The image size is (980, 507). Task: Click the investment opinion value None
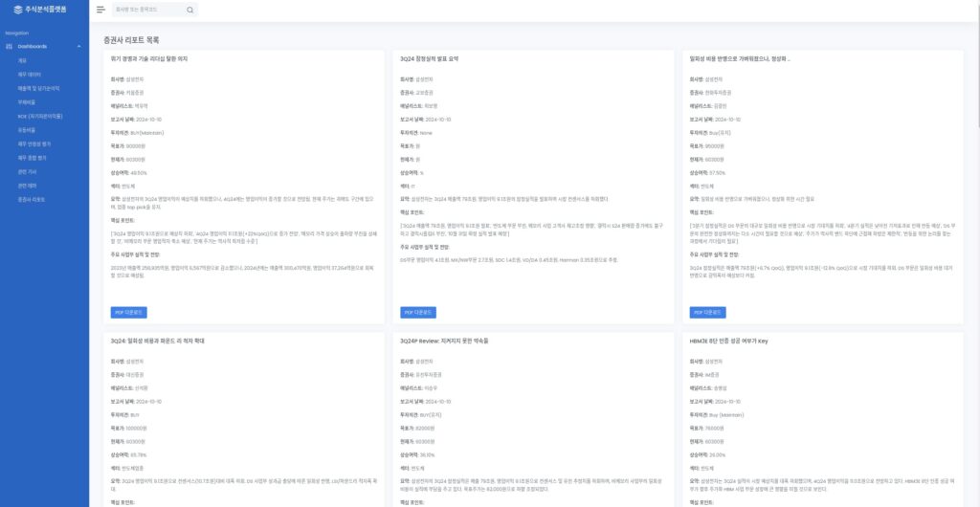[x=426, y=132]
